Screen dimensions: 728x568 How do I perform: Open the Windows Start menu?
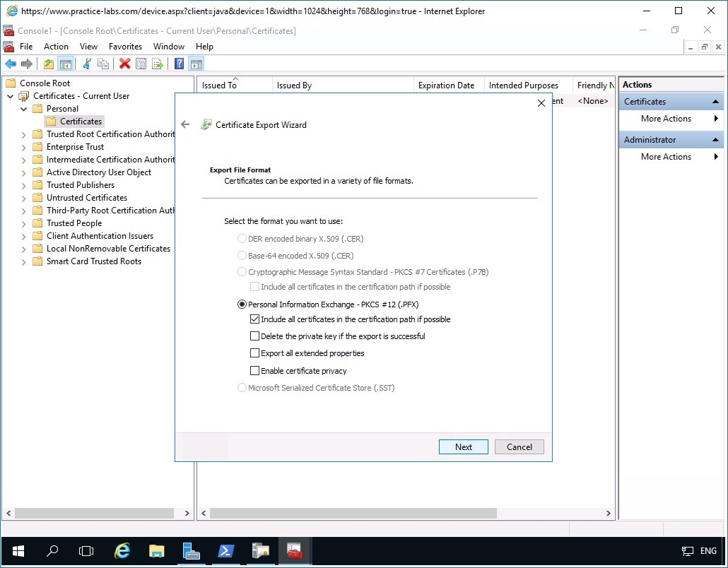coord(18,551)
